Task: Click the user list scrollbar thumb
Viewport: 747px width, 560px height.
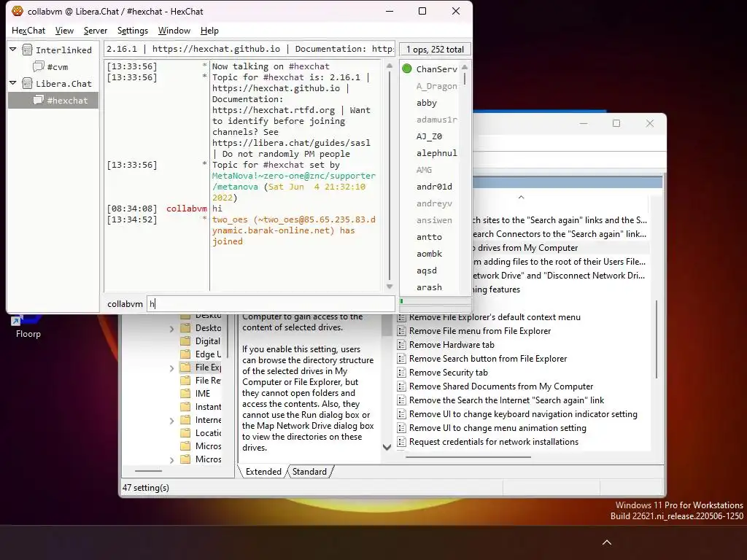Action: (x=465, y=79)
